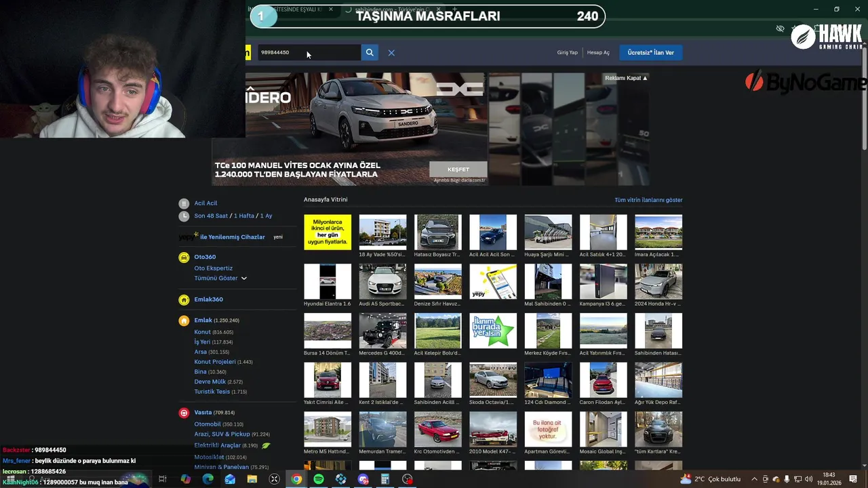The image size is (868, 488).
Task: Click the weather widget showing Çok bulutlu
Action: 710,479
